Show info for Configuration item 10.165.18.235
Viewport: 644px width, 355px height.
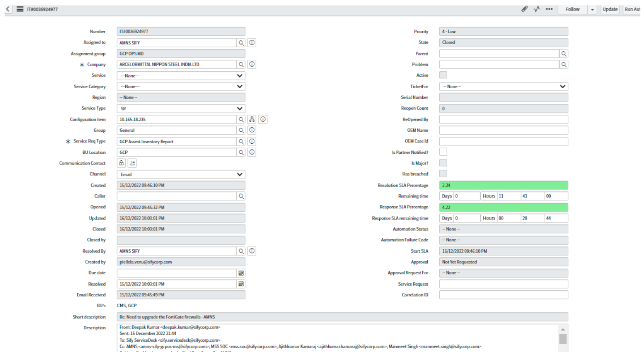pos(263,119)
